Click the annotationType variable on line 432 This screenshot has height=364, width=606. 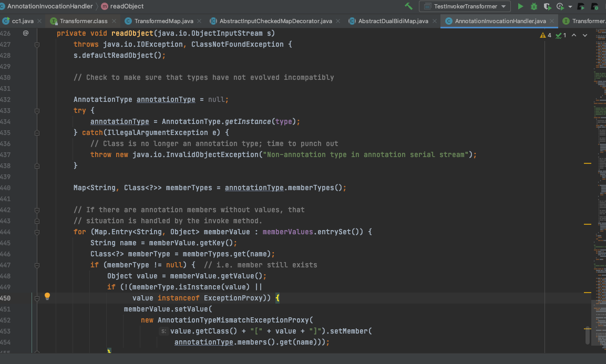point(166,100)
